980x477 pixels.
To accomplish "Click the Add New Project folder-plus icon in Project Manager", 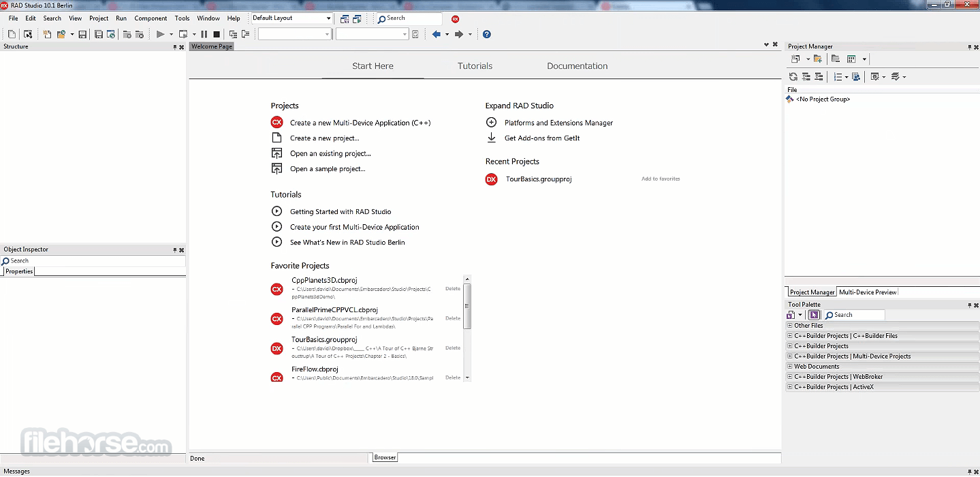I will click(x=817, y=59).
